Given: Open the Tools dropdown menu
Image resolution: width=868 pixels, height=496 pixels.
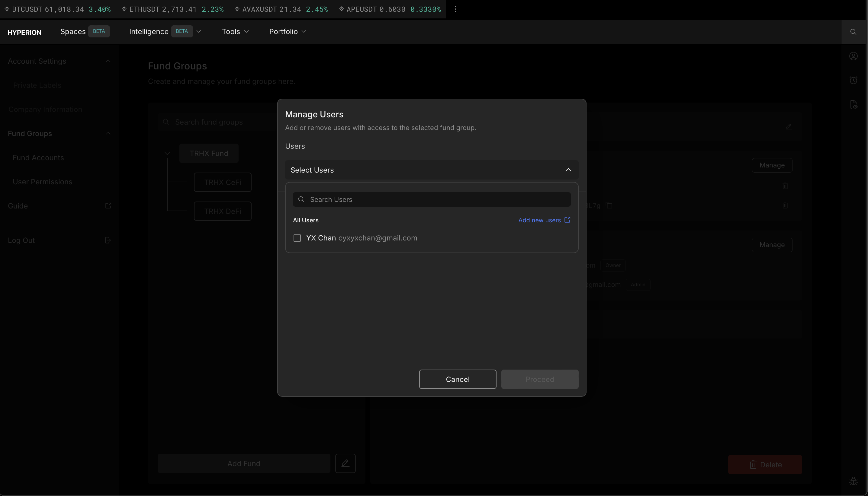Looking at the screenshot, I should pyautogui.click(x=235, y=32).
